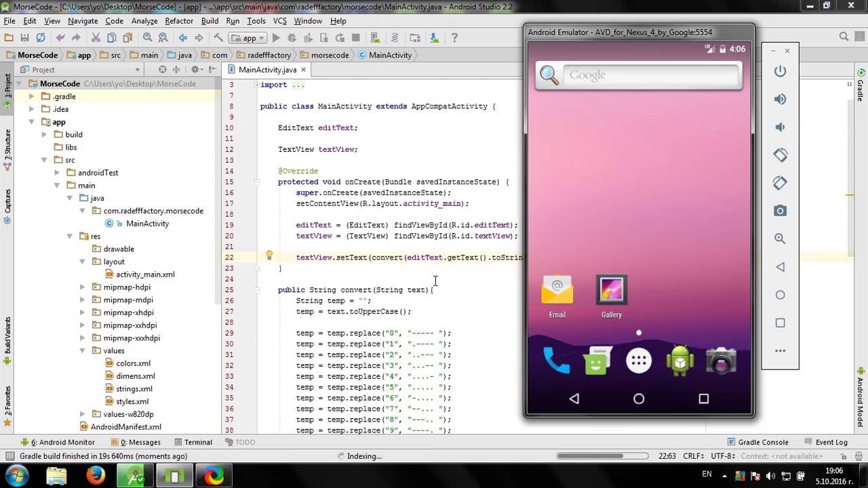Start debugging with the bug icon

pos(292,38)
